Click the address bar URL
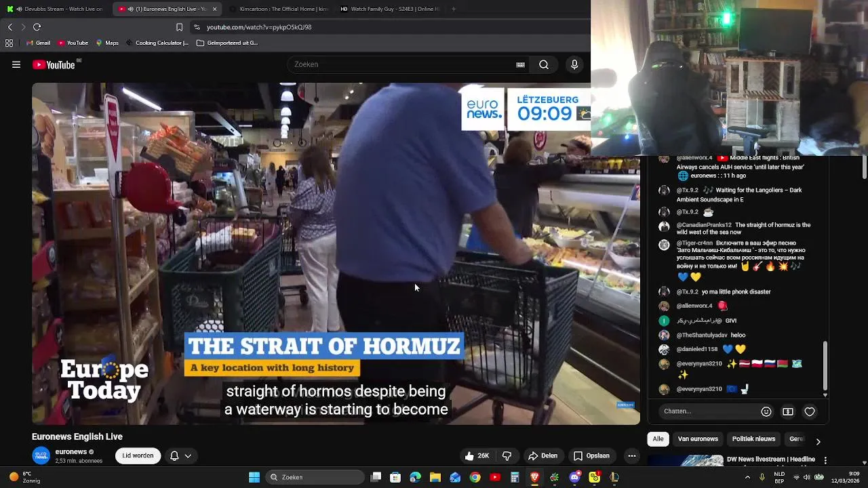Viewport: 868px width, 488px height. coord(259,27)
